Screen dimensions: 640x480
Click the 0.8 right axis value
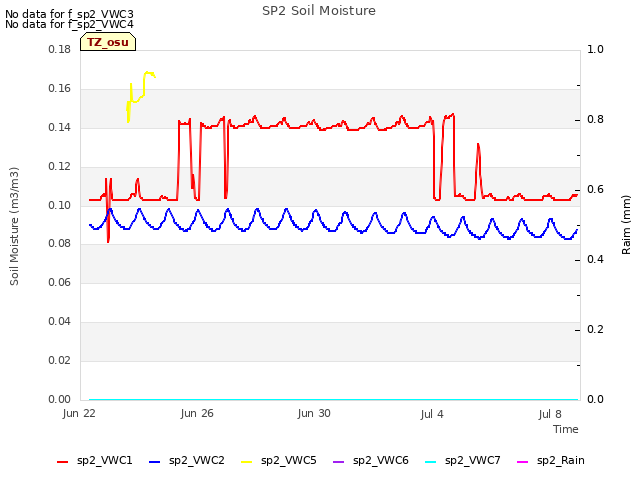(x=595, y=120)
